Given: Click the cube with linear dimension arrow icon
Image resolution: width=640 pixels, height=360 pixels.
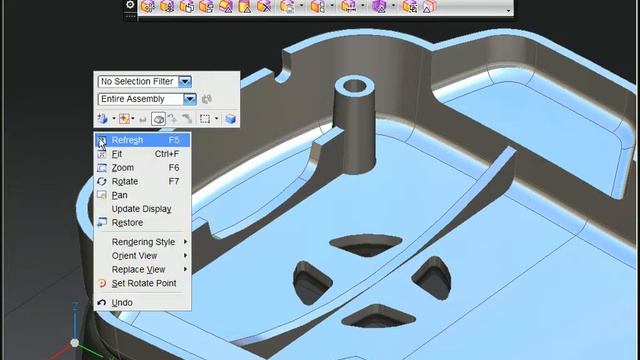Looking at the screenshot, I should click(x=349, y=6).
